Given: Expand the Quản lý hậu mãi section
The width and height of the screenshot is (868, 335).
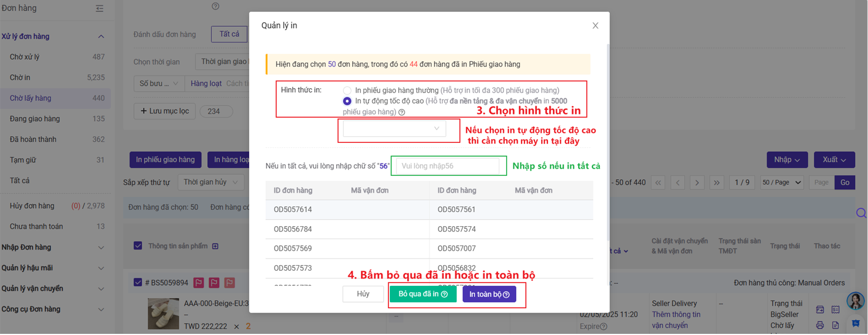Looking at the screenshot, I should click(101, 268).
